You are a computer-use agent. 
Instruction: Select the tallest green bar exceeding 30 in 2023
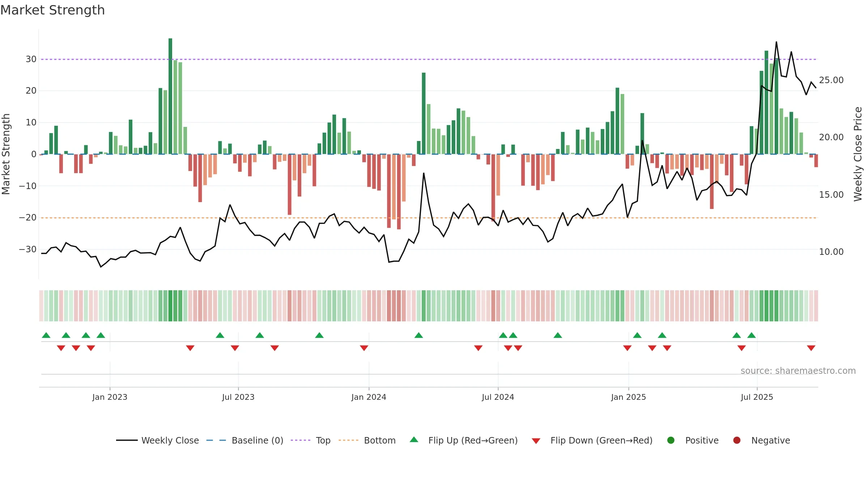coord(170,96)
